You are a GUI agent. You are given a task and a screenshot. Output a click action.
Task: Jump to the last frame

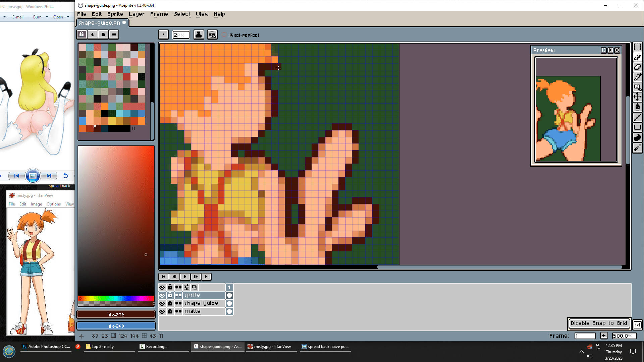click(207, 277)
